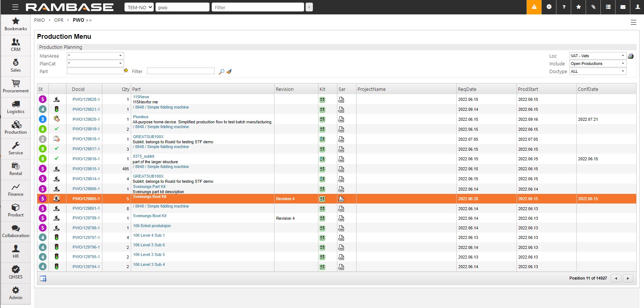Click the top bar Filter input
644x308 pixels.
click(258, 7)
